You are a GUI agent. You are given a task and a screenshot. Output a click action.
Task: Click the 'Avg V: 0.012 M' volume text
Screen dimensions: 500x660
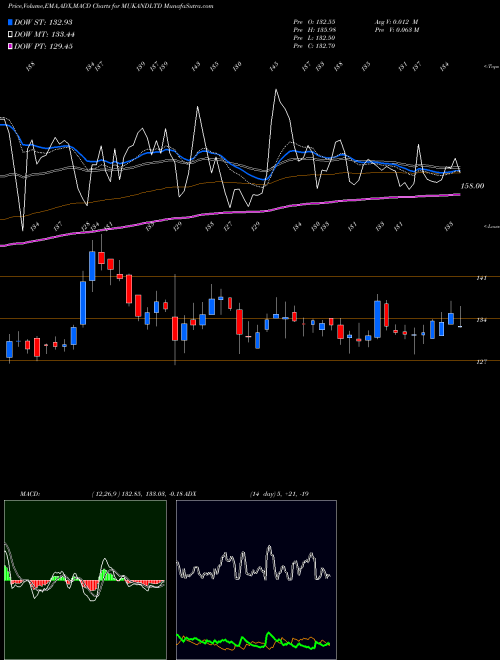tap(396, 21)
